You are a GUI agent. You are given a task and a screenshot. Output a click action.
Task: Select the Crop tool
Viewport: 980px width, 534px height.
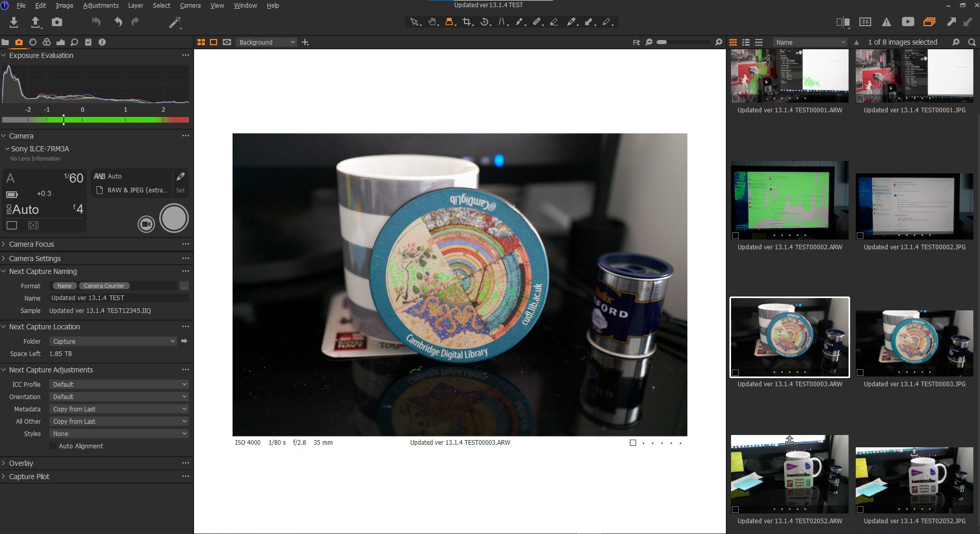click(468, 22)
